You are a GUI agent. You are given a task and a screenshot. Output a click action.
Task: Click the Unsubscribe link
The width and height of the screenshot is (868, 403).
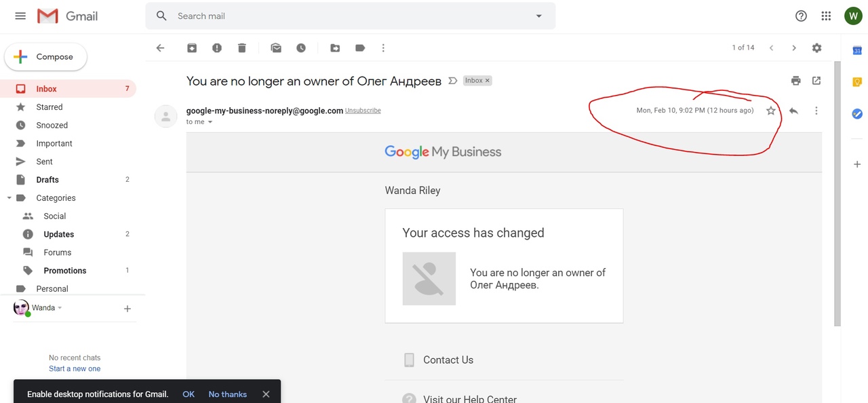[x=363, y=111]
